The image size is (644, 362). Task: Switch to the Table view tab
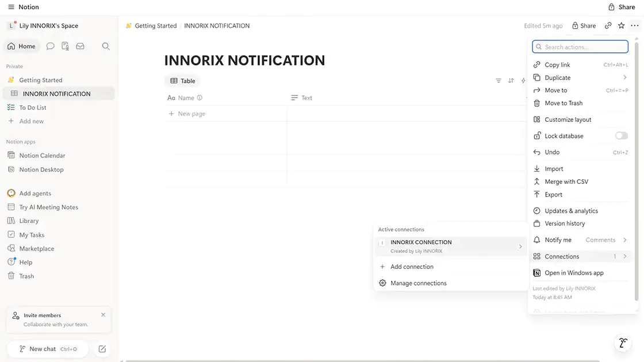[x=183, y=81]
